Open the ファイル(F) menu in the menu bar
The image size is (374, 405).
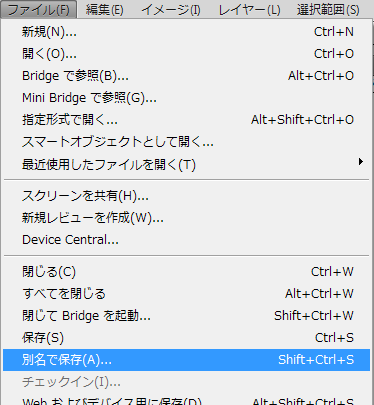(38, 9)
